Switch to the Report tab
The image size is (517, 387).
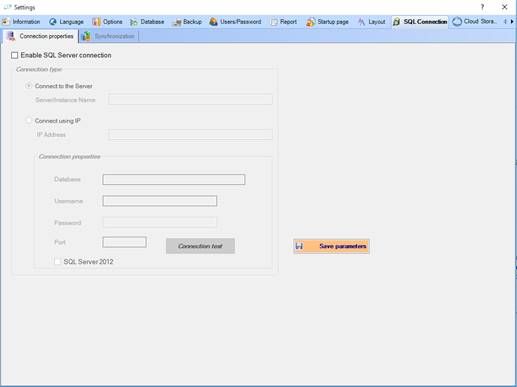(x=283, y=22)
